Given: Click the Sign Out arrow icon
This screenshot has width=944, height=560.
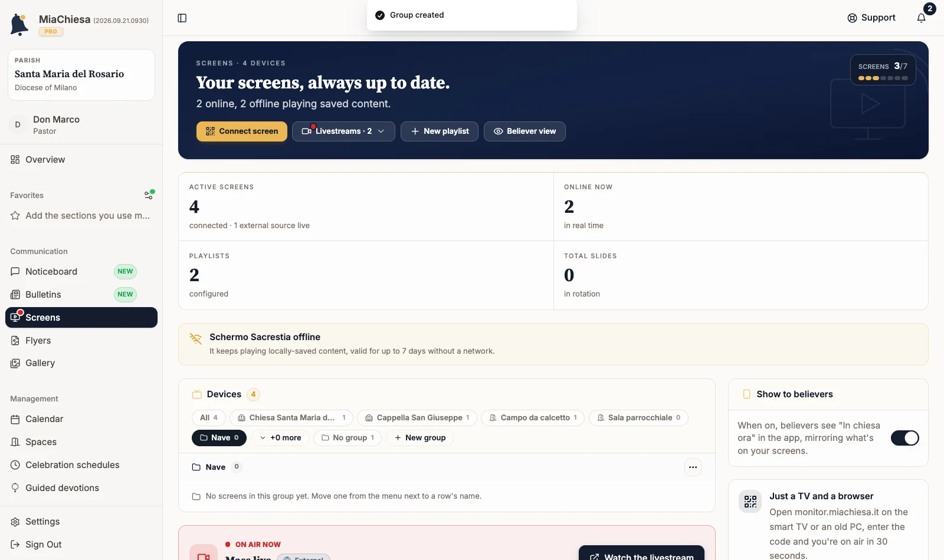Looking at the screenshot, I should tap(15, 545).
